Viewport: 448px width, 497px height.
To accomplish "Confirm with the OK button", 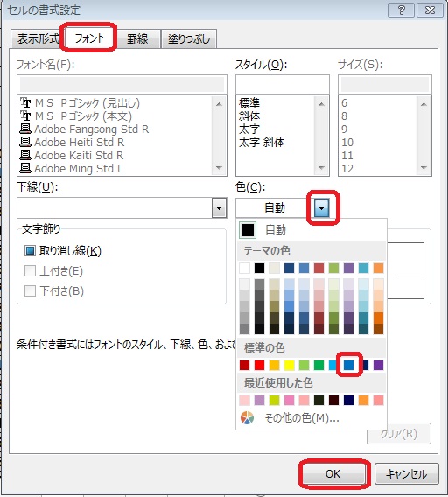I will (333, 474).
